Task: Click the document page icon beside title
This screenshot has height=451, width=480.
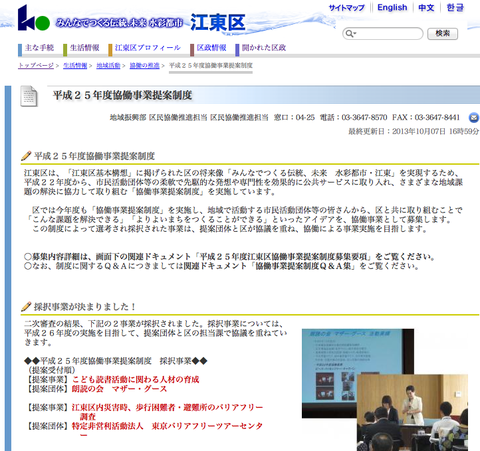Action: click(29, 96)
